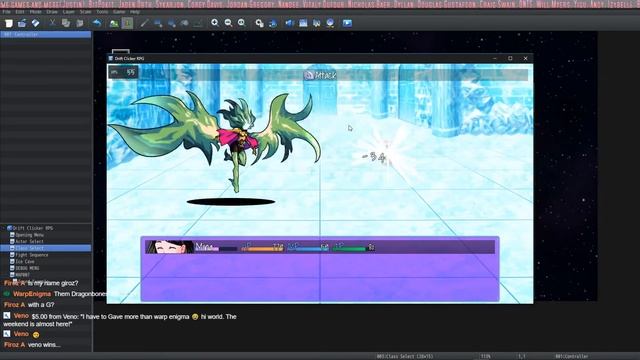Copy with the toolbar copy icon

tap(66, 23)
